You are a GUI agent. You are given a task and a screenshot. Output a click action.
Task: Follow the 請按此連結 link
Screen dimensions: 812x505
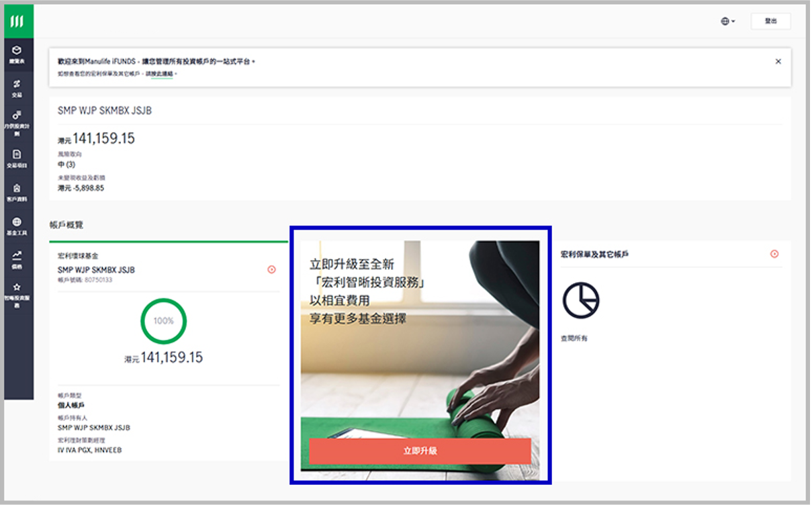[159, 73]
